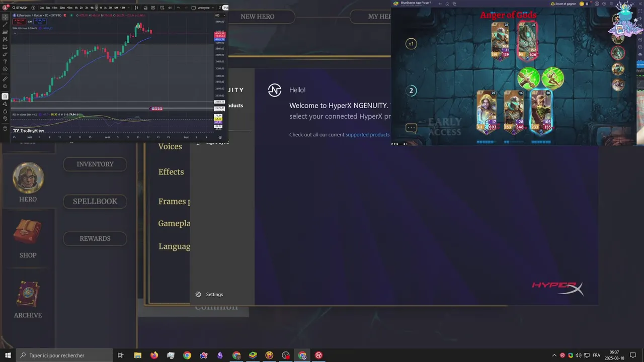Click BlueStacks back arrow in title bar

point(440,4)
